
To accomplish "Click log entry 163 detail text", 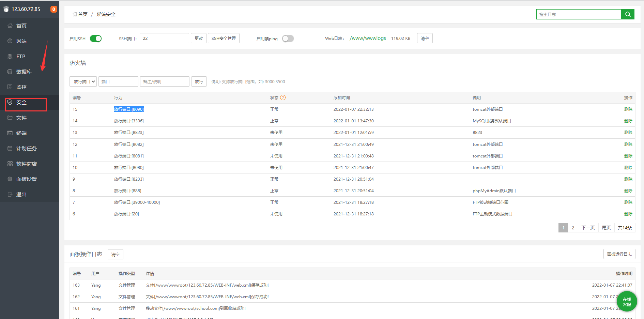I will pyautogui.click(x=207, y=285).
